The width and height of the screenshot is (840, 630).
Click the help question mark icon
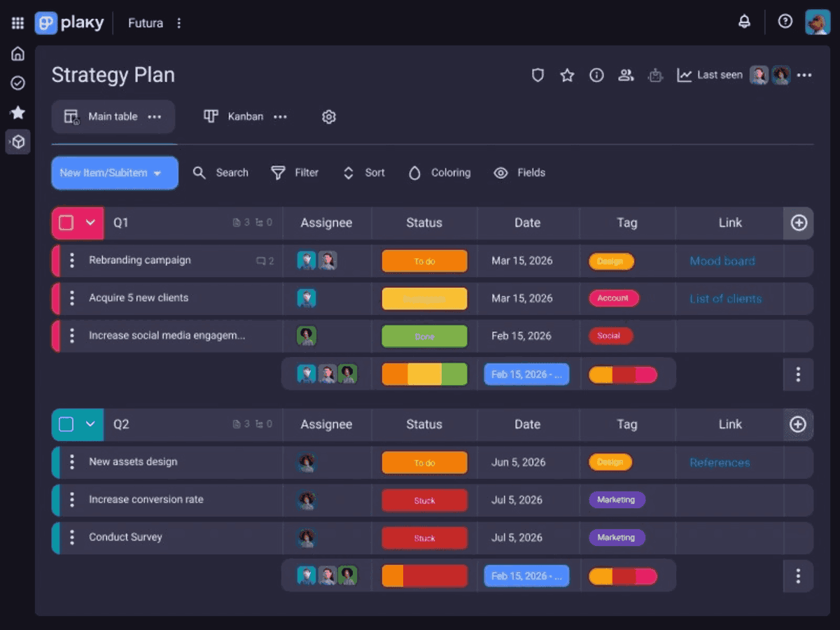(x=785, y=22)
